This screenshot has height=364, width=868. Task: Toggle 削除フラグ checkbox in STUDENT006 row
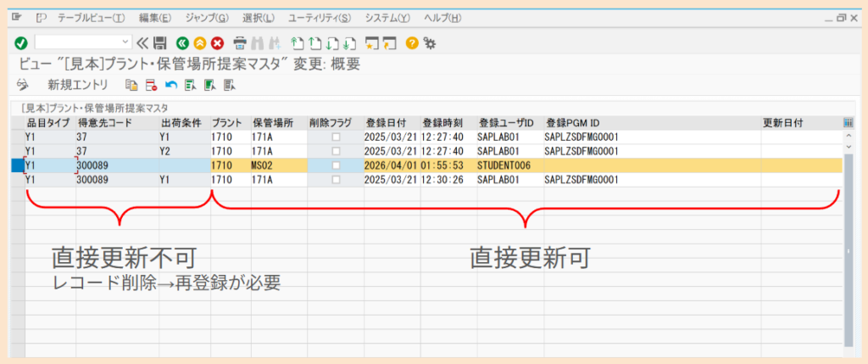click(336, 165)
